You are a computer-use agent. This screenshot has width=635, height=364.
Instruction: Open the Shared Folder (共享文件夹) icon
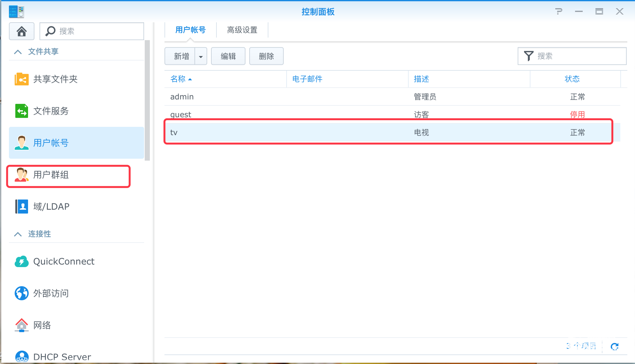pos(22,79)
